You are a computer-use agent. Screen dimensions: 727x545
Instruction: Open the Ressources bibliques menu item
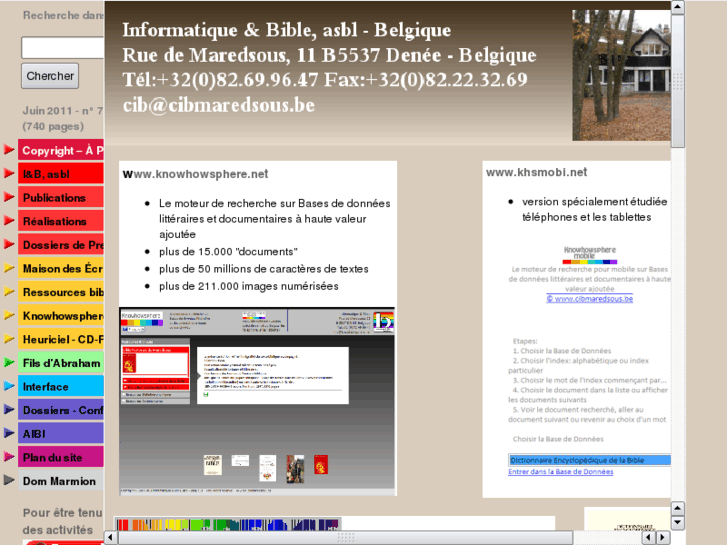pos(61,292)
